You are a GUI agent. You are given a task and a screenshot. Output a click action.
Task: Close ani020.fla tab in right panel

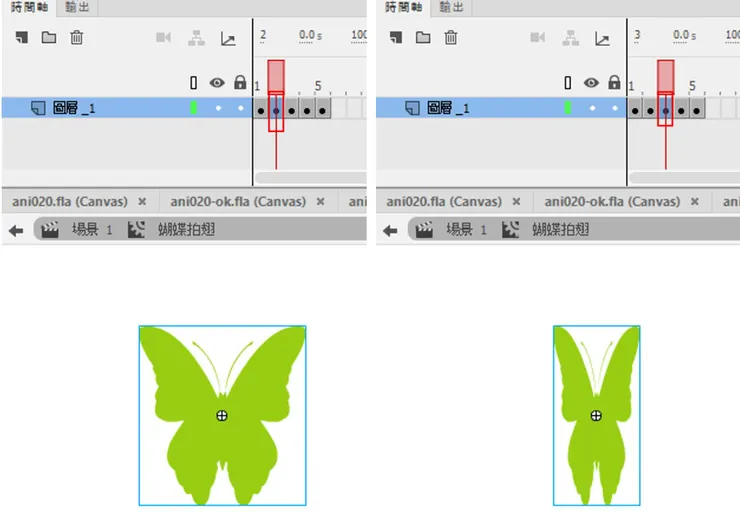516,202
